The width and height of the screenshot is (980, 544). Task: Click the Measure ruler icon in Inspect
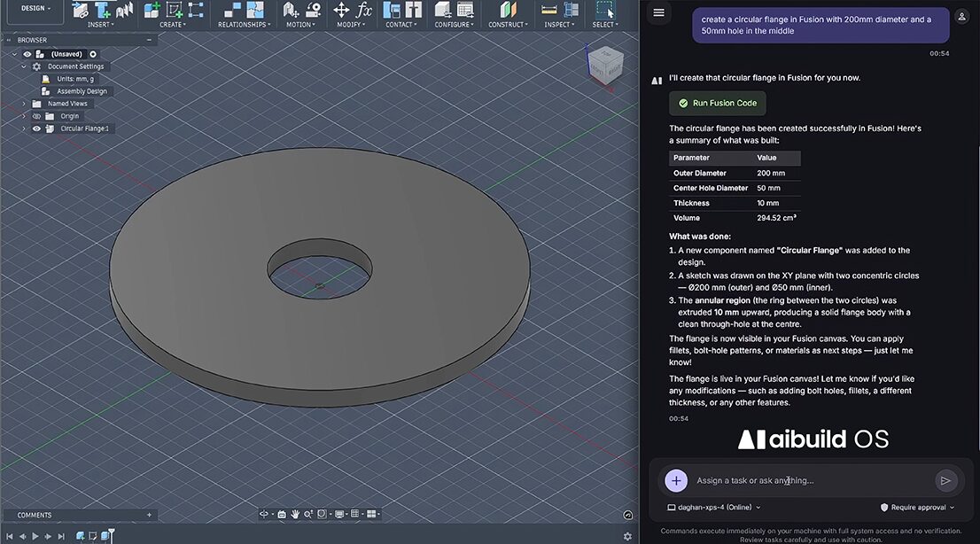click(x=550, y=10)
